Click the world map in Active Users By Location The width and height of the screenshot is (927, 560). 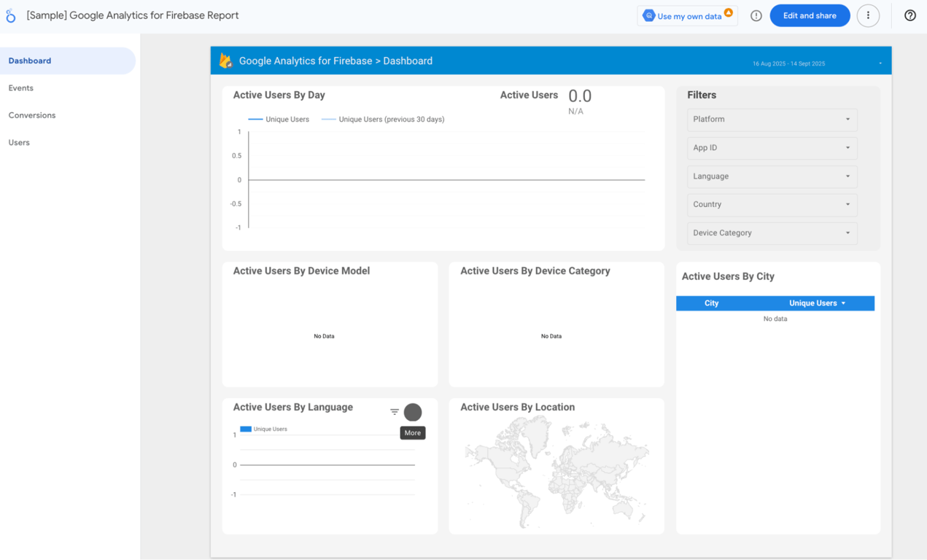tap(556, 471)
